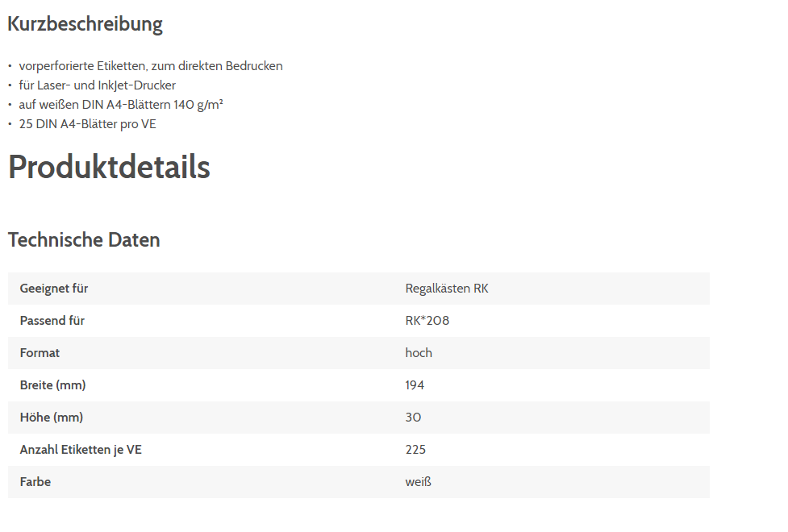
Task: Click the 'hoch' format value
Action: click(419, 353)
